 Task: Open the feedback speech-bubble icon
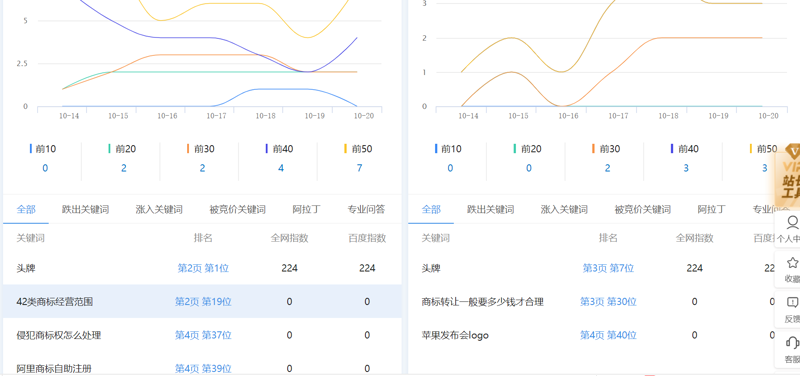pyautogui.click(x=792, y=303)
